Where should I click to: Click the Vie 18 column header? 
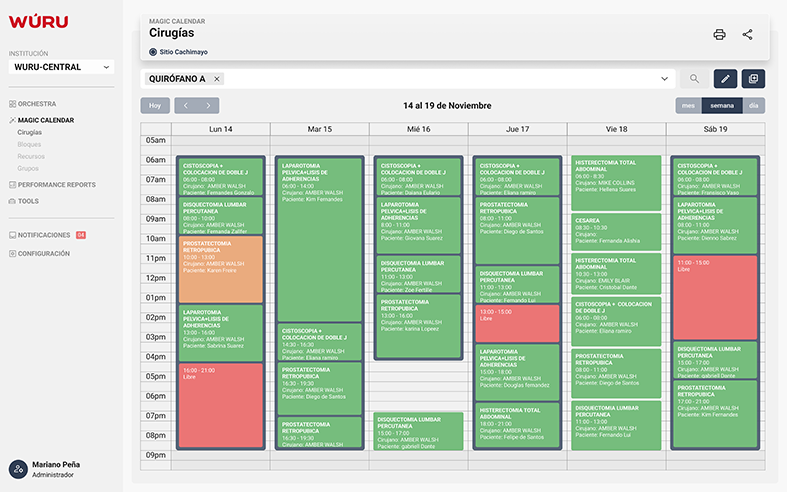pos(616,129)
